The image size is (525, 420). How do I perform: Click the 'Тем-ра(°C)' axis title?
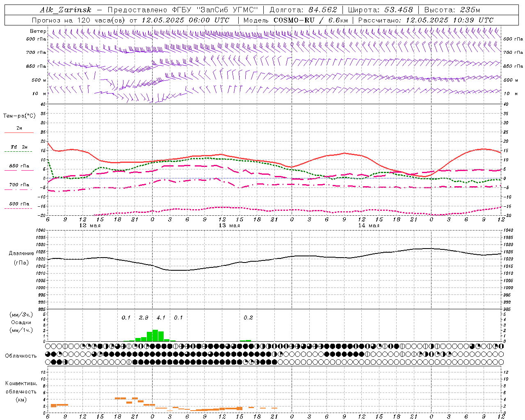(19, 116)
